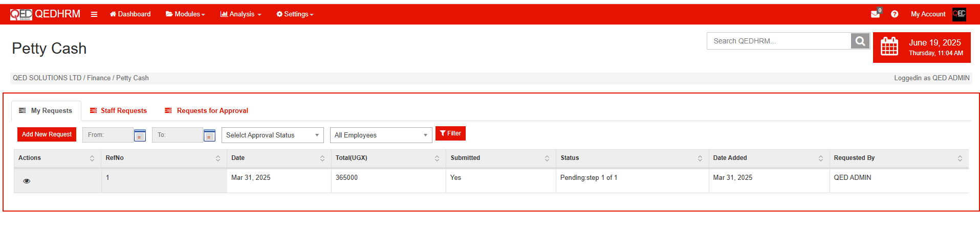
Task: Open the All Employees dropdown
Action: [381, 135]
